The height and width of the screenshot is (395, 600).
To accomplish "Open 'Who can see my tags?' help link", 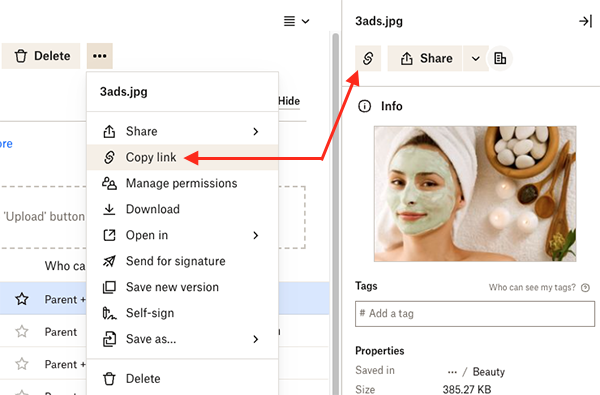I will [532, 287].
